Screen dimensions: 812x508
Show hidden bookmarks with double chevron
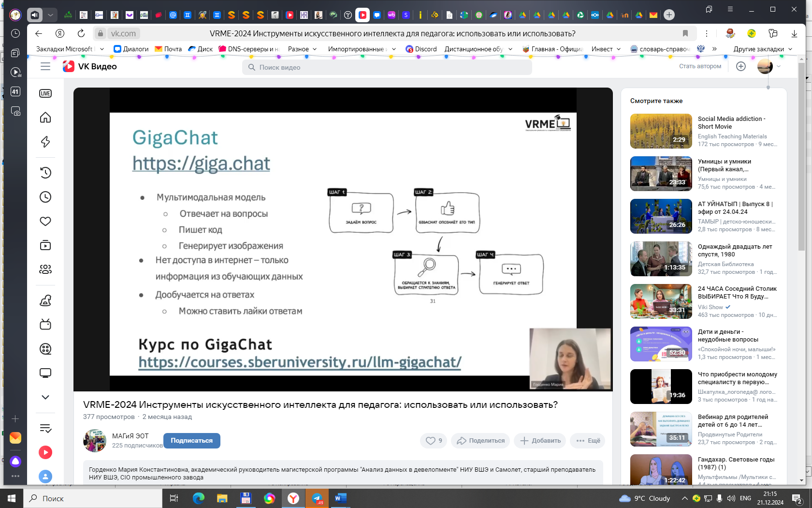tap(714, 49)
